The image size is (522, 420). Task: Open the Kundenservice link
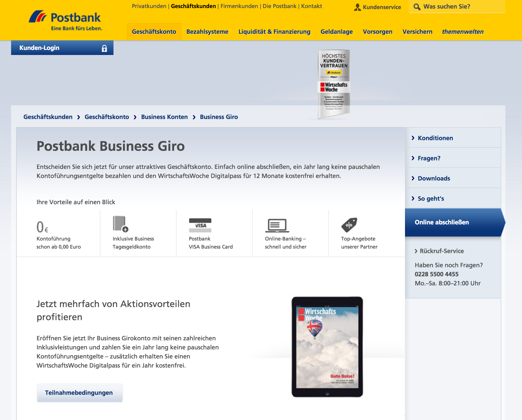pos(382,7)
